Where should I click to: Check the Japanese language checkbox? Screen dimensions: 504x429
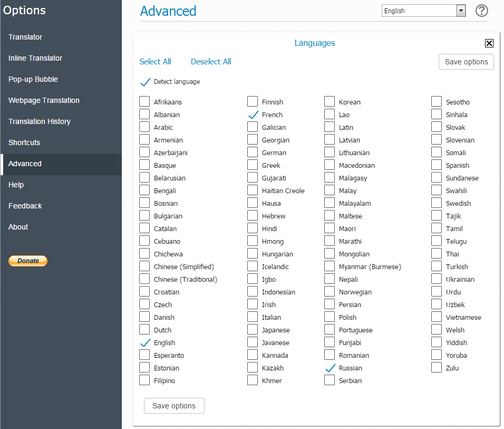(x=253, y=330)
